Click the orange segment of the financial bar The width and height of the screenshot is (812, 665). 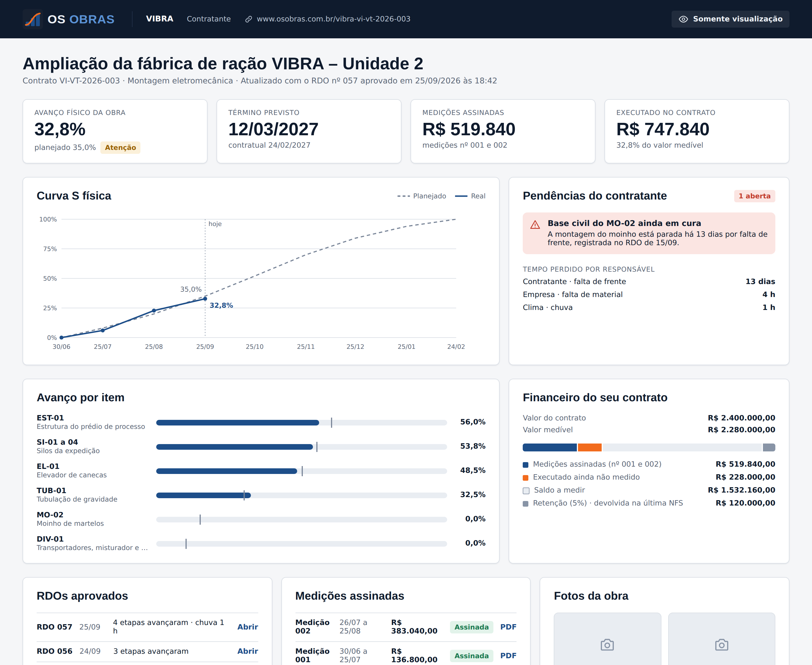pyautogui.click(x=590, y=447)
